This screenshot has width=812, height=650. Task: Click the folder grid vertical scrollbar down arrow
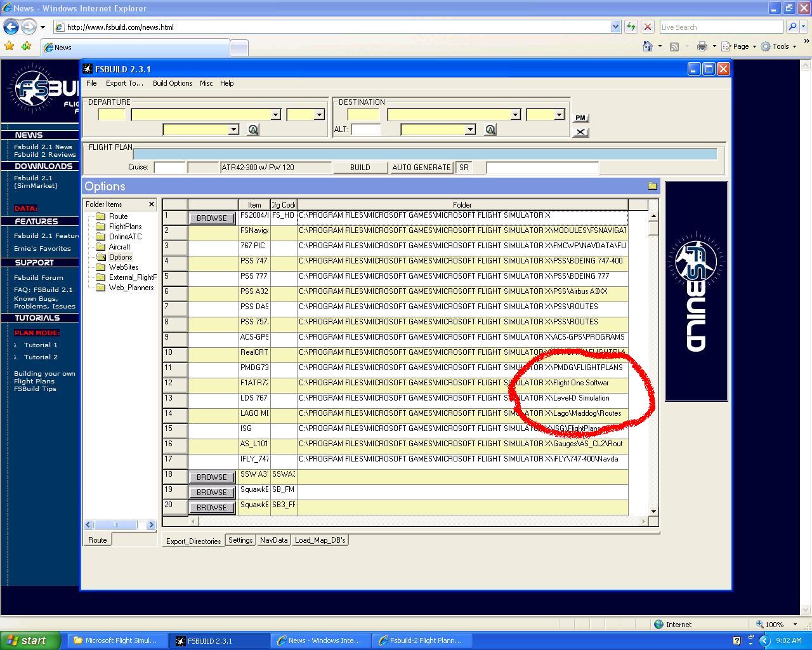point(653,512)
